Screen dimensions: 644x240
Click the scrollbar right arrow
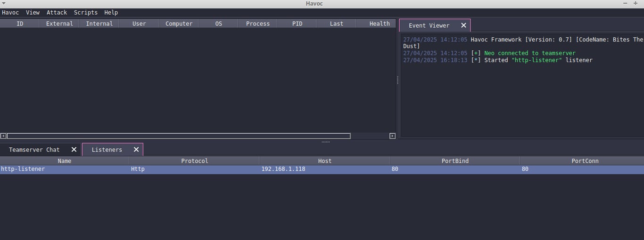[392, 136]
